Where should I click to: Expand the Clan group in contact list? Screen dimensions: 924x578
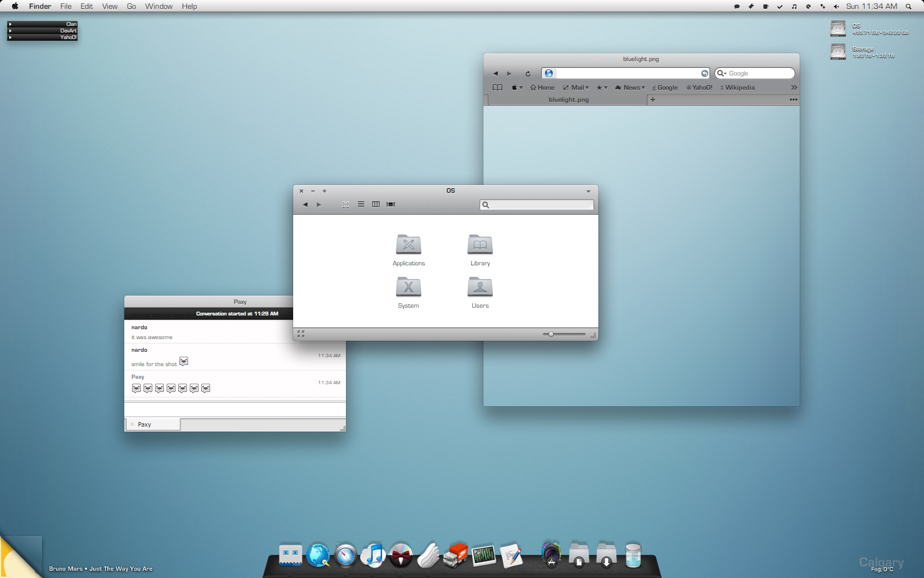(x=10, y=24)
